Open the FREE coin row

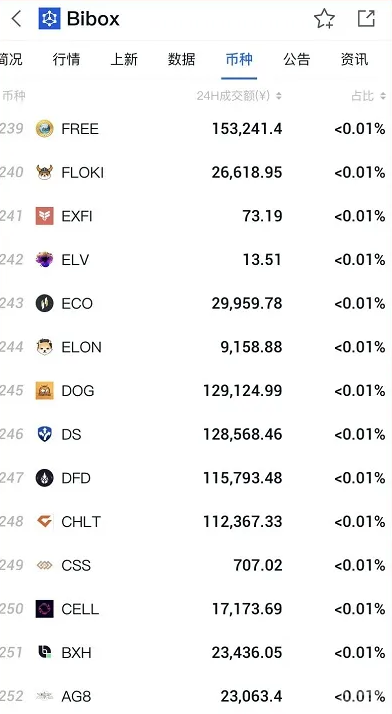196,129
